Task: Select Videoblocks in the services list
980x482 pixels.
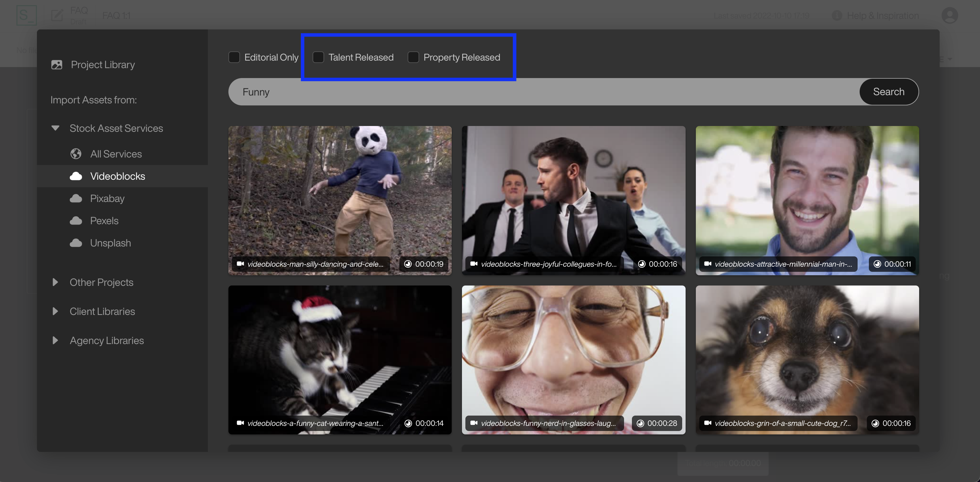Action: pos(118,176)
